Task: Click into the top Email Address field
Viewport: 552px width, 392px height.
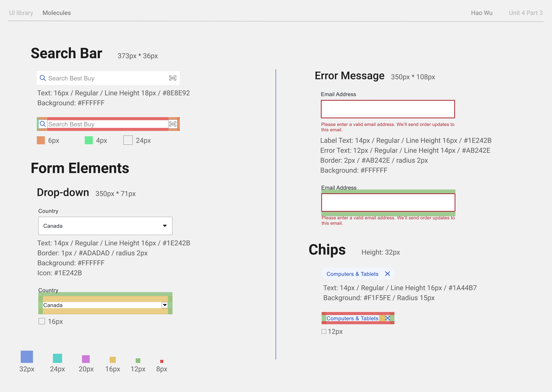Action: pyautogui.click(x=388, y=109)
